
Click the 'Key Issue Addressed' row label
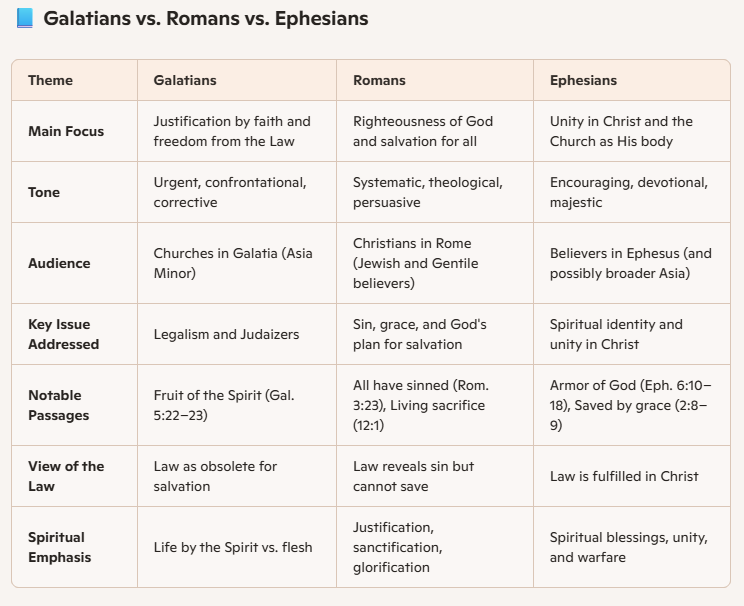pos(63,334)
